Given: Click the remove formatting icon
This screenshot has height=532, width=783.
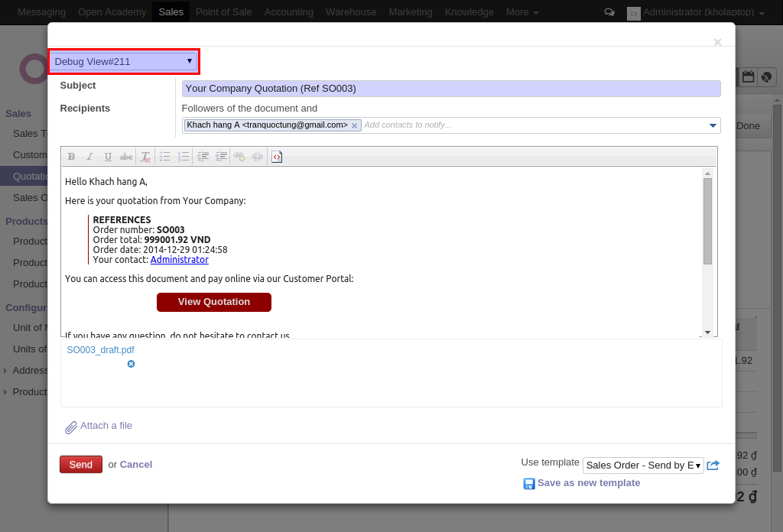Looking at the screenshot, I should [145, 157].
